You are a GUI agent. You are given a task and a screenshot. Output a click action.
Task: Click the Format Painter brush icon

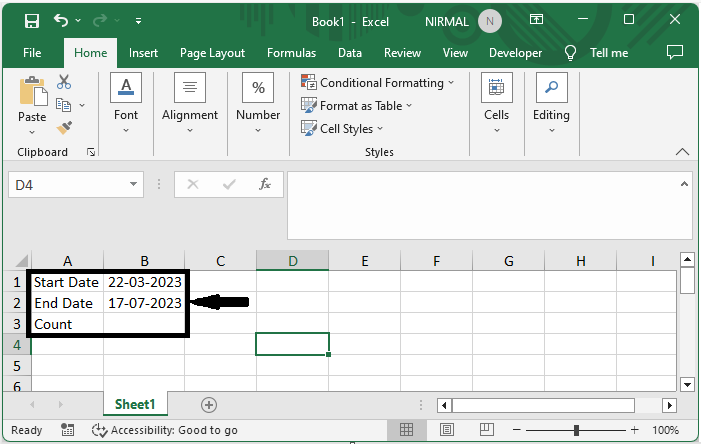(64, 128)
